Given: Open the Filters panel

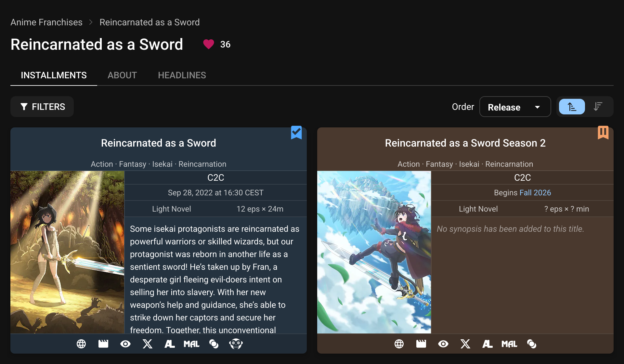Looking at the screenshot, I should 42,107.
